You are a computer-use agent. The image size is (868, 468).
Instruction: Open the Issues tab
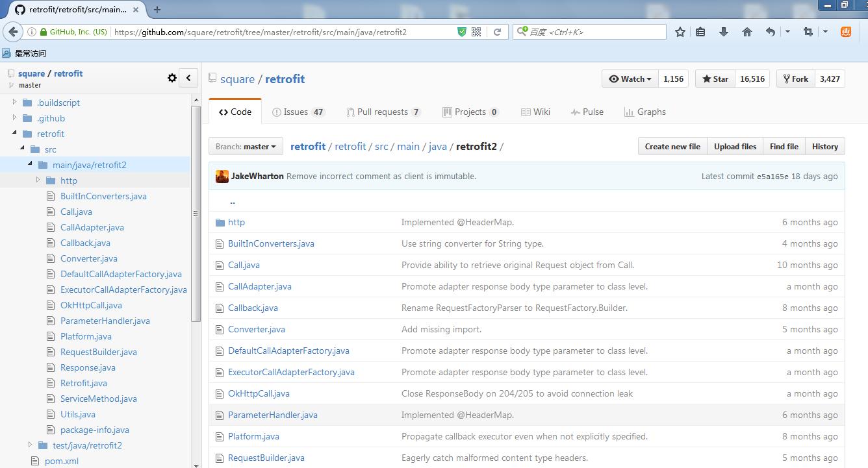[x=298, y=112]
